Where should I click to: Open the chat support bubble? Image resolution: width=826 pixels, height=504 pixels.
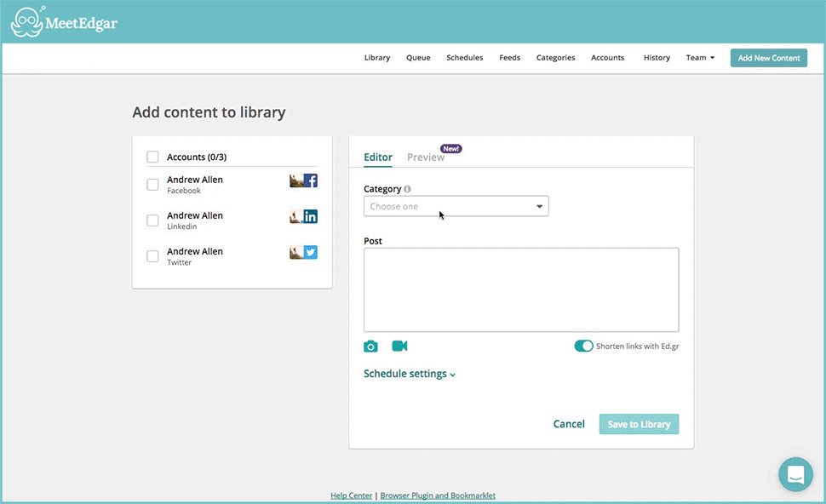click(795, 475)
